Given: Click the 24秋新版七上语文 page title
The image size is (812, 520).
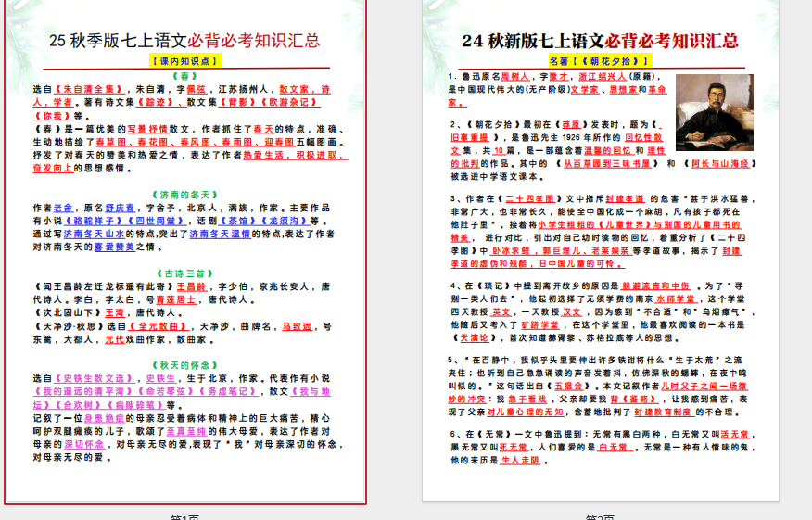Looking at the screenshot, I should [x=601, y=41].
